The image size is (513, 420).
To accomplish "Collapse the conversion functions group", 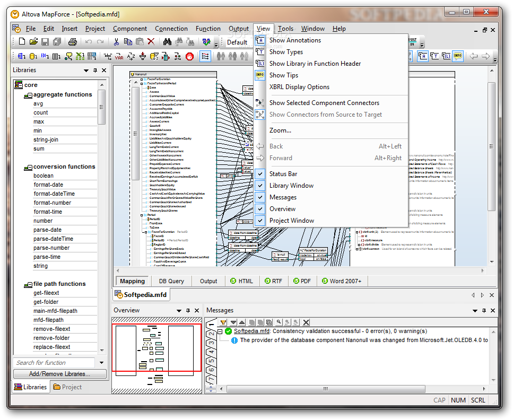I will click(x=28, y=168).
